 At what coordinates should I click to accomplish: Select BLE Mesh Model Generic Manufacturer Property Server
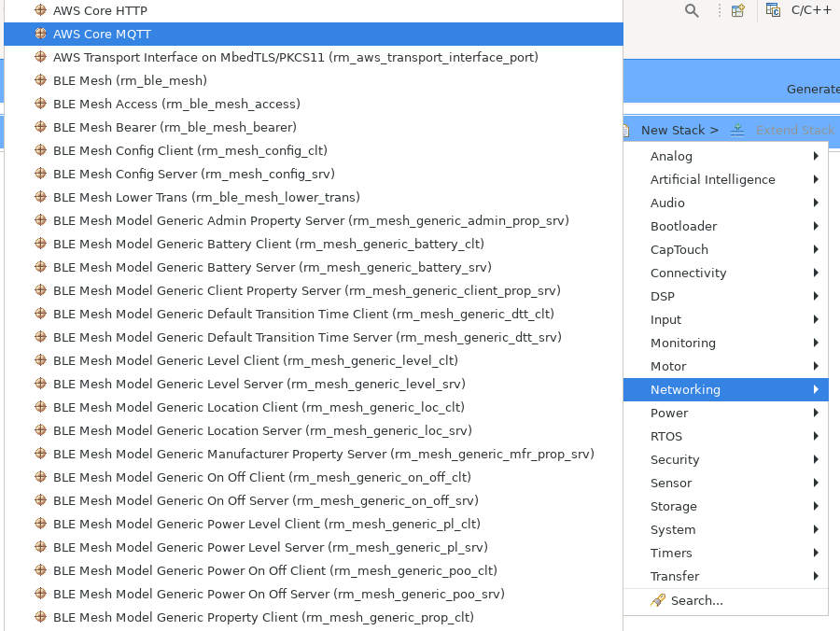(x=314, y=454)
